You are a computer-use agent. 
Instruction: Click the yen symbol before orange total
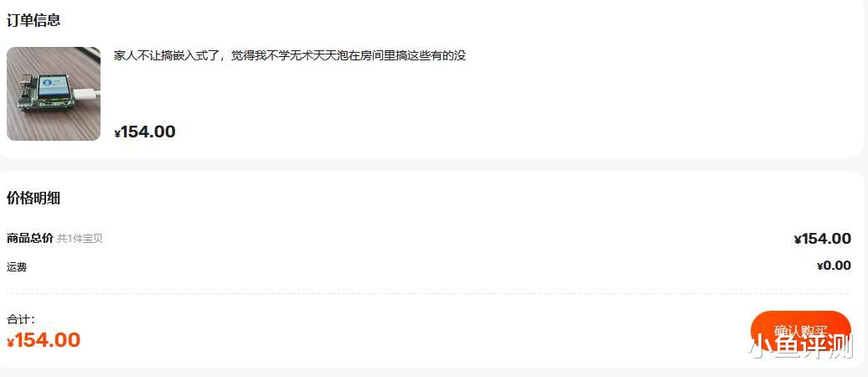11,342
